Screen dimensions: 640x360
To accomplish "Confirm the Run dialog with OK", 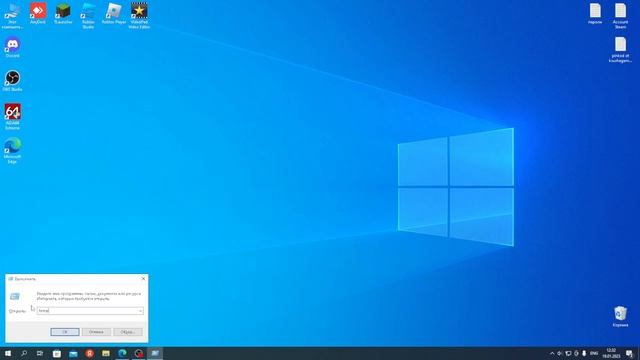I will click(65, 332).
